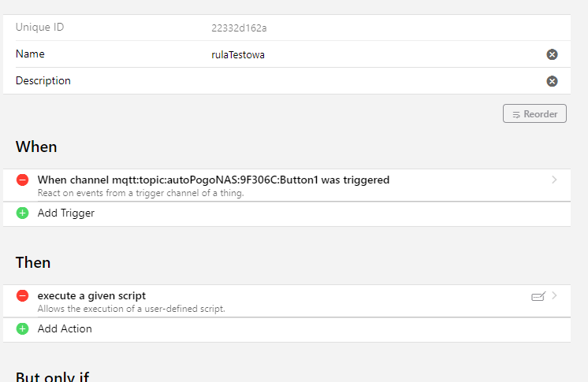Open the 'execute a given script' action title
The width and height of the screenshot is (588, 382).
point(91,295)
